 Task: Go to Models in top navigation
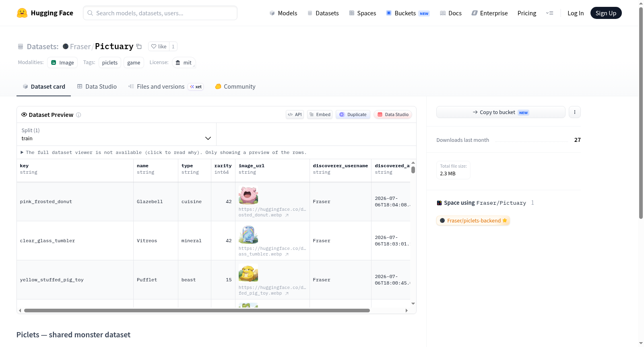283,13
